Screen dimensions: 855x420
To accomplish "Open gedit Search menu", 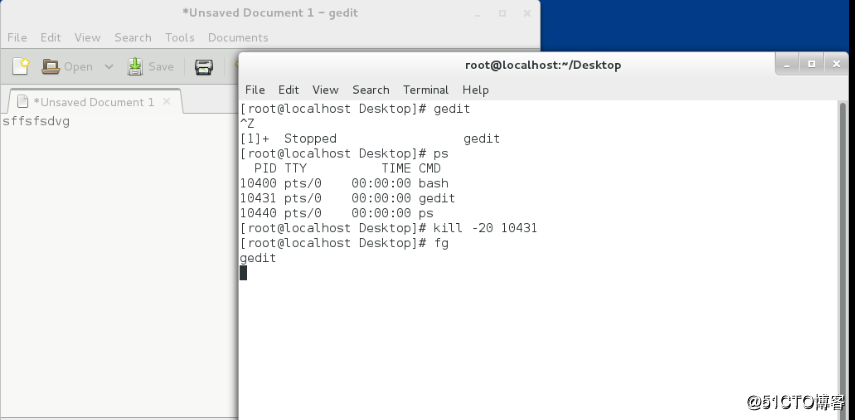I will point(133,38).
